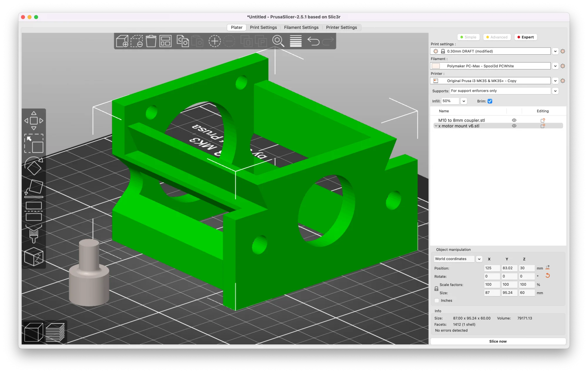Image resolution: width=588 pixels, height=373 pixels.
Task: Click the Delete all trash icon
Action: click(x=151, y=41)
